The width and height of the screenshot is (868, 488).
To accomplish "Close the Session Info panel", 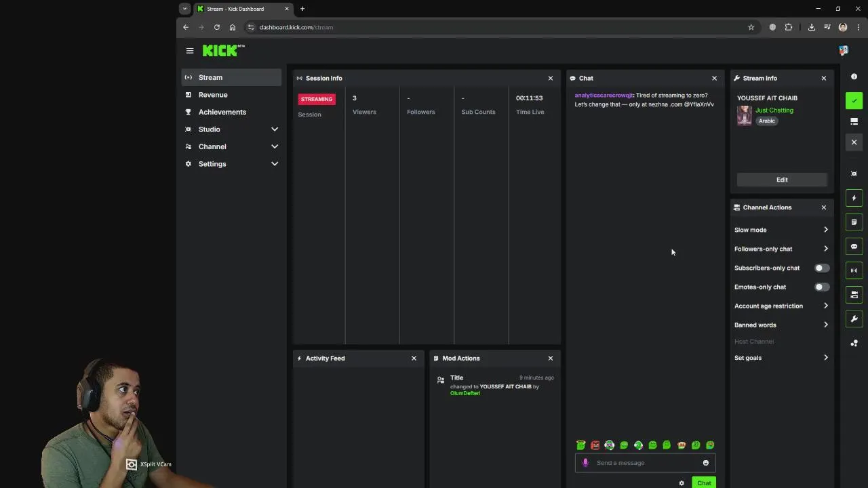I will pyautogui.click(x=551, y=78).
